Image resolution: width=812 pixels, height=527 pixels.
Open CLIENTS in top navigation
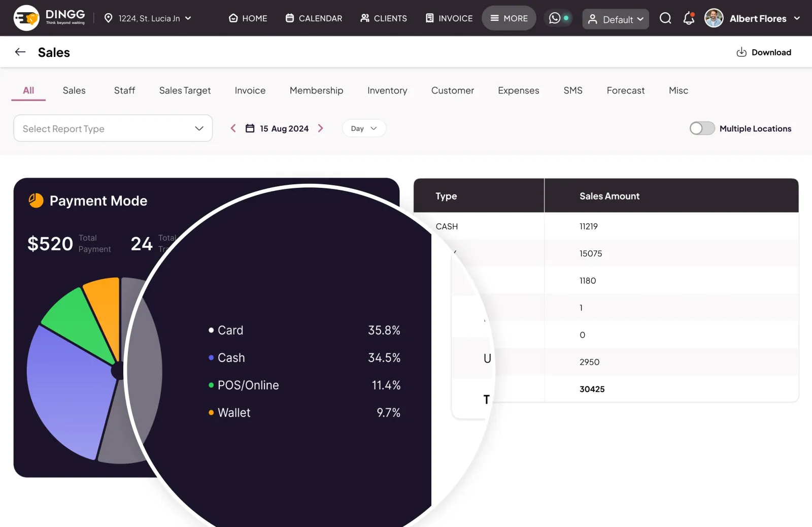click(383, 18)
